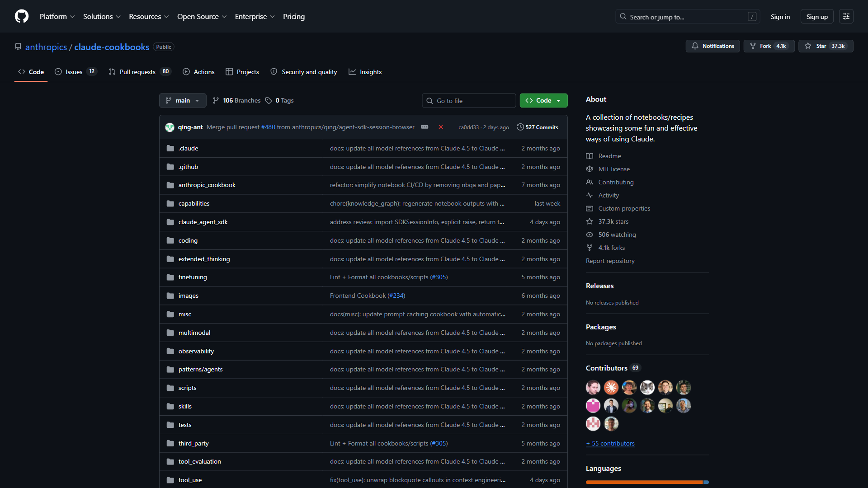Viewport: 868px width, 488px height.
Task: View the 527 Commits history
Action: pos(538,127)
